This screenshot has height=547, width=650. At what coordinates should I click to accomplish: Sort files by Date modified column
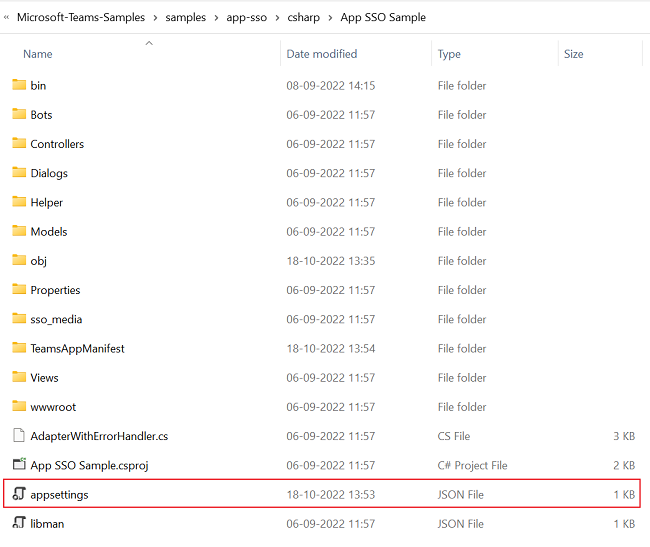322,54
